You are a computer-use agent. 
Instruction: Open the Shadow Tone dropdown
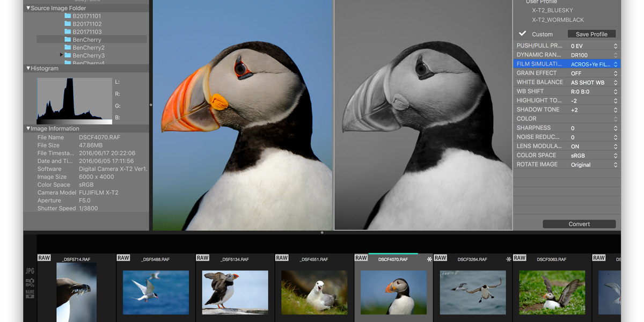click(x=594, y=109)
